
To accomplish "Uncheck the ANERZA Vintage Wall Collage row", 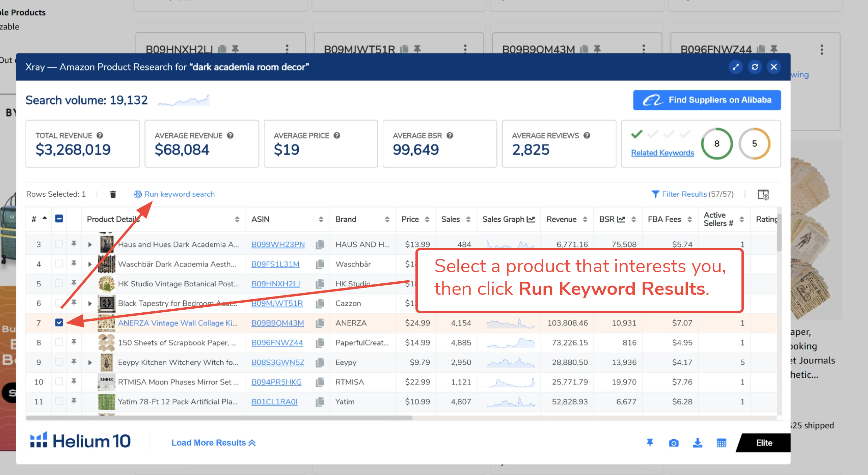I will (x=59, y=323).
